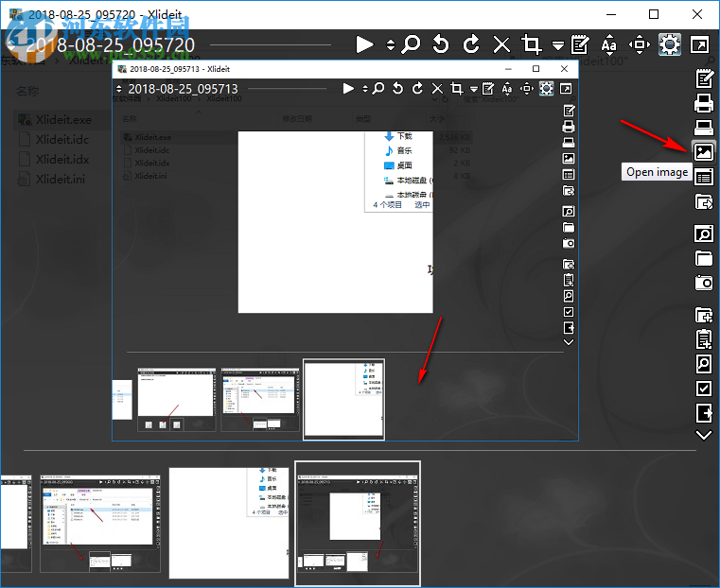720x588 pixels.
Task: Click the full screen arrow icon
Action: (x=700, y=44)
